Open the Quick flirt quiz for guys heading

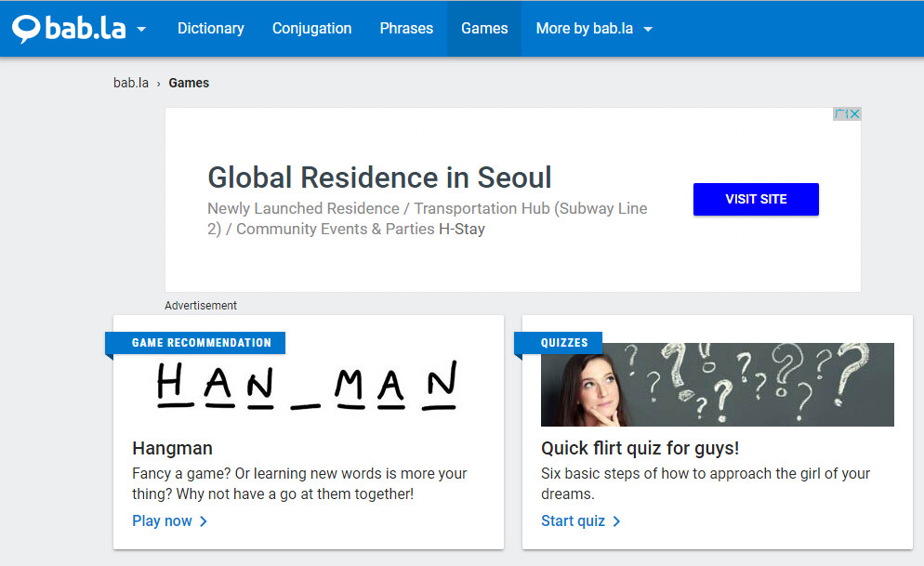[640, 448]
